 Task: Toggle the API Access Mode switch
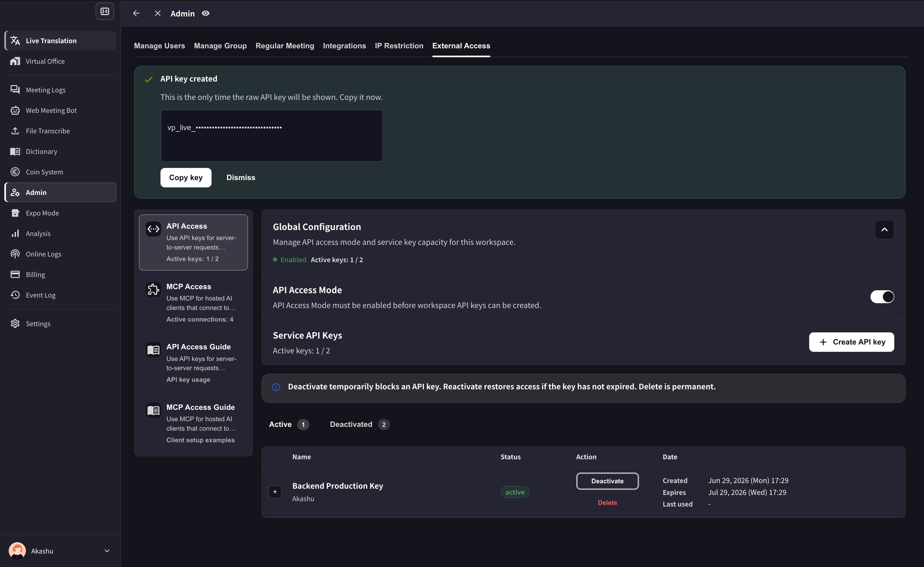point(882,297)
